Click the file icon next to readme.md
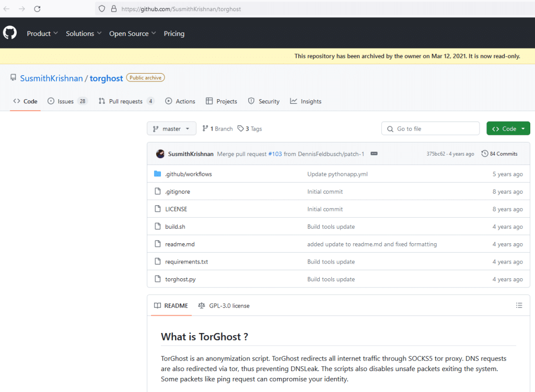Screen dimensions: 535x392 click(x=157, y=244)
